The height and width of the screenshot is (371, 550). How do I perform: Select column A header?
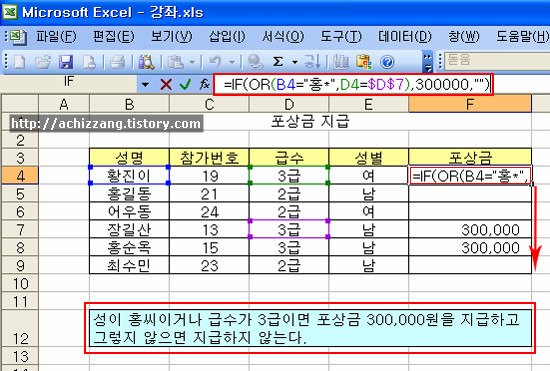[x=64, y=104]
